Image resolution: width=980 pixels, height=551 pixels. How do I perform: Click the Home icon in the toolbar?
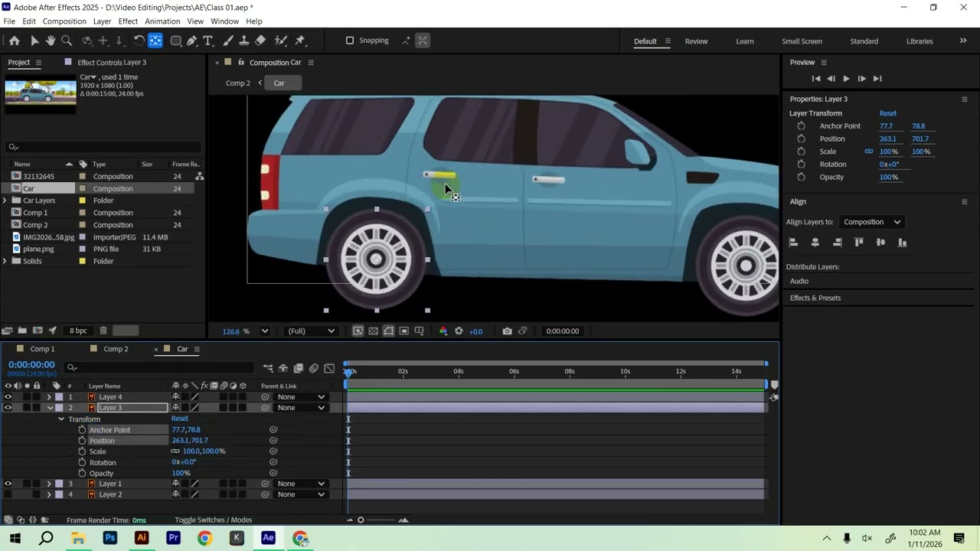[14, 41]
